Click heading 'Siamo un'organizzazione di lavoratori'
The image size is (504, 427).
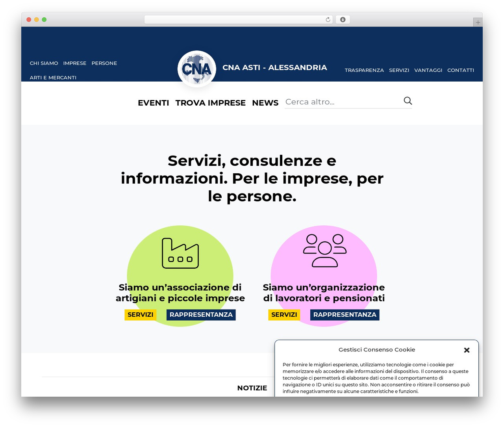(324, 293)
